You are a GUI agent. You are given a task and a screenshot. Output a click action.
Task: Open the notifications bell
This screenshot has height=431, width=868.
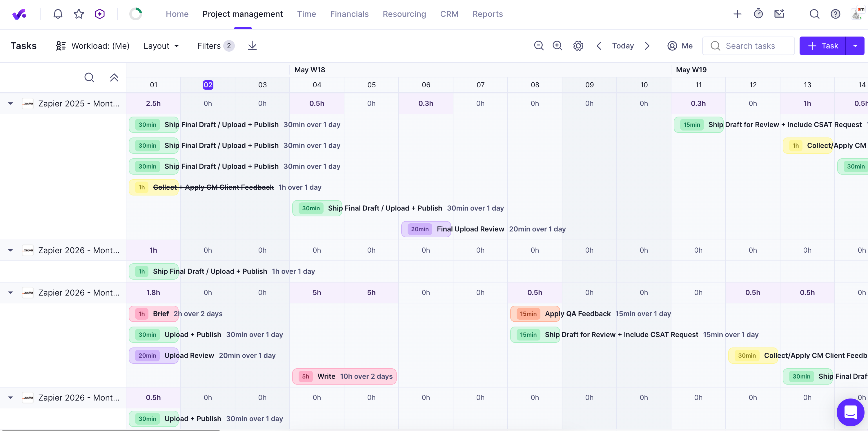(x=58, y=14)
